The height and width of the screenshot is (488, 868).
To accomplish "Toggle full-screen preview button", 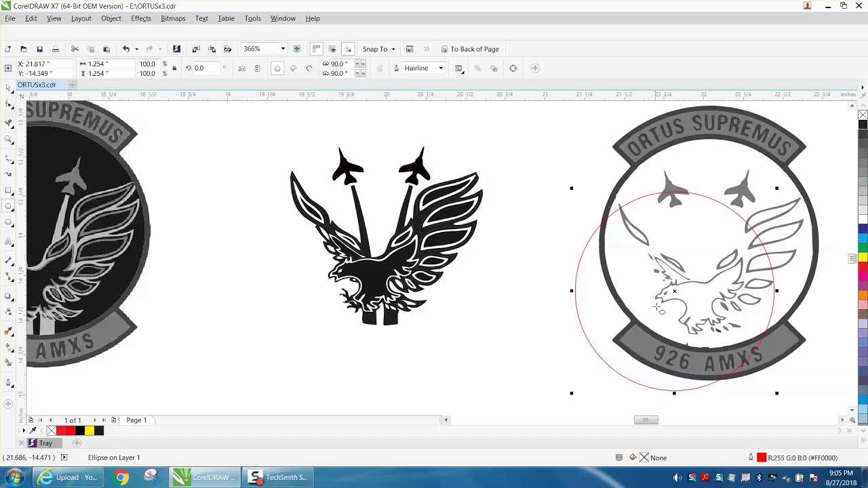I will [296, 49].
